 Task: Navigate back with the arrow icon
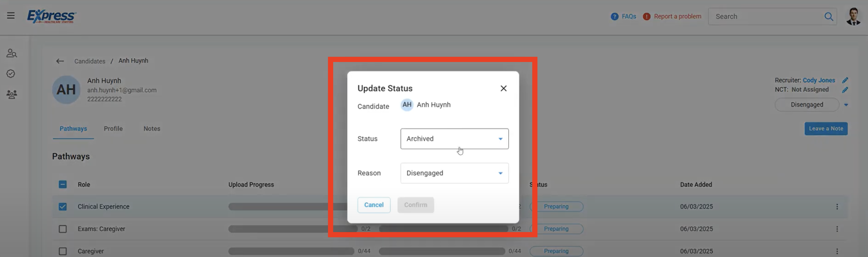pyautogui.click(x=60, y=61)
